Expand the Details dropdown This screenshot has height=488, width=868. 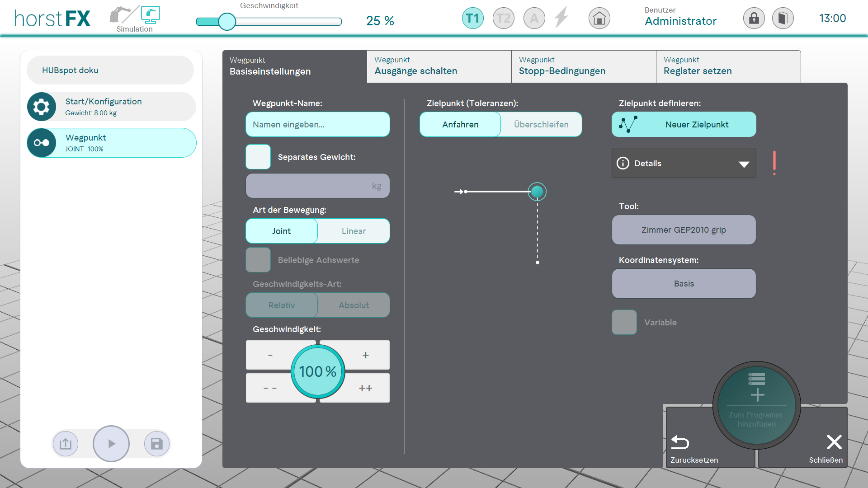(x=684, y=163)
